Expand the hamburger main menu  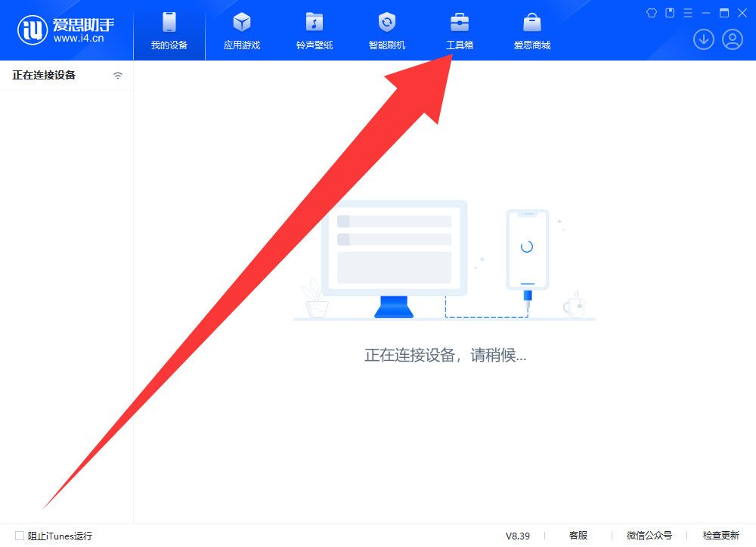(x=688, y=13)
